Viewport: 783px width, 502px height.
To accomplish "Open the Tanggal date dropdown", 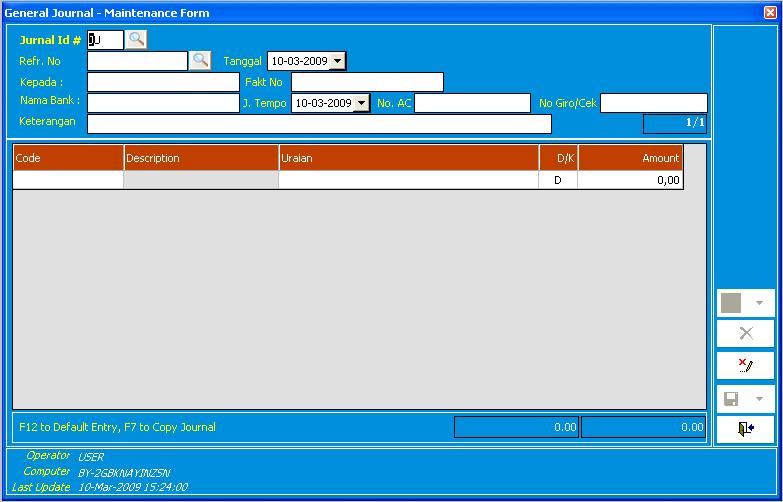I will tap(337, 61).
